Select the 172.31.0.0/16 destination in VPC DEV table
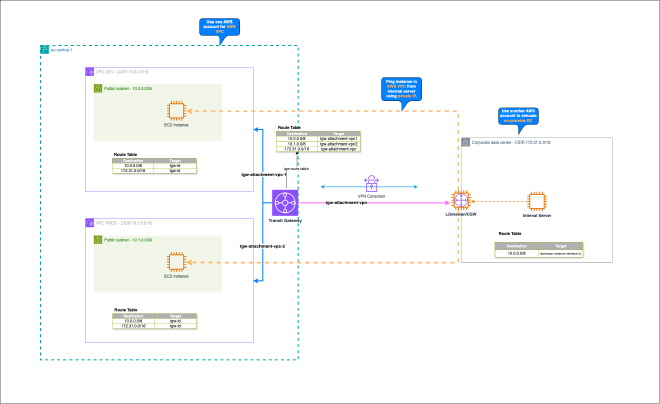Image resolution: width=660 pixels, height=404 pixels. click(x=133, y=171)
